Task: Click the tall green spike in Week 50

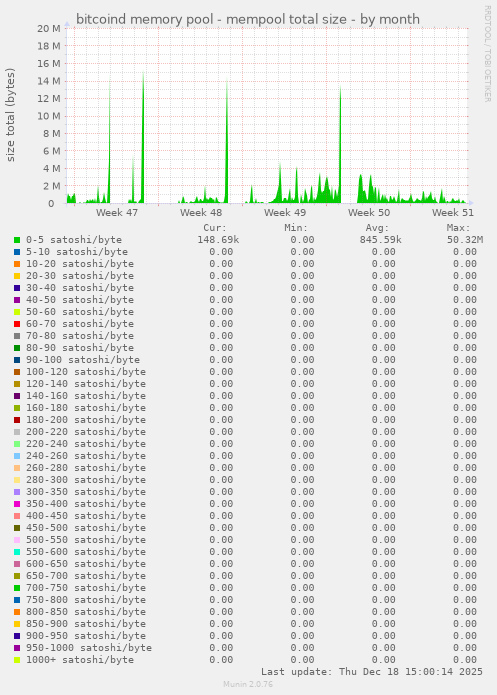Action: point(340,146)
